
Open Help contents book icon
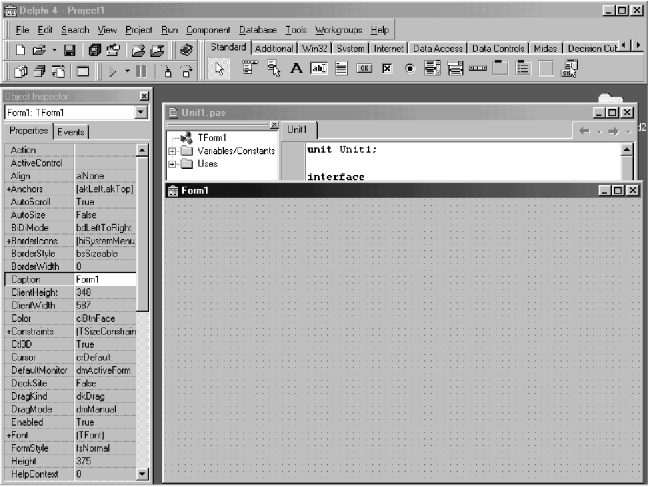[186, 50]
